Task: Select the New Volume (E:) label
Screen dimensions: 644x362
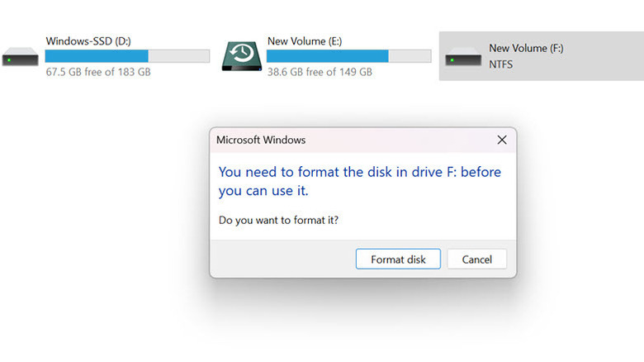Action: pos(303,40)
